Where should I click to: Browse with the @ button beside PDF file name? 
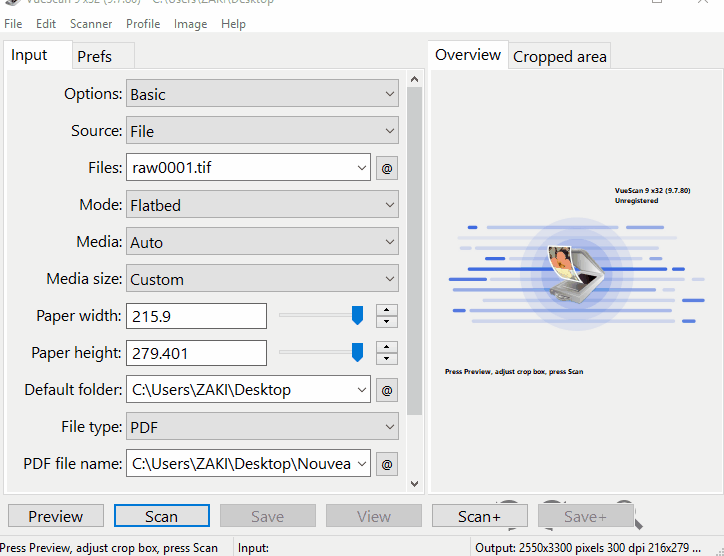tap(386, 464)
